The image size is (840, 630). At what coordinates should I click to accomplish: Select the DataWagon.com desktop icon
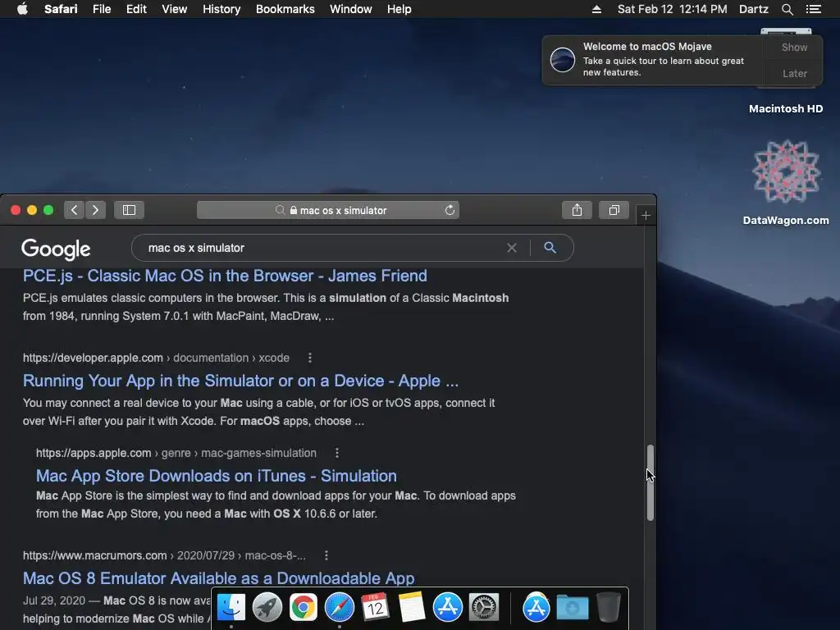pyautogui.click(x=786, y=183)
